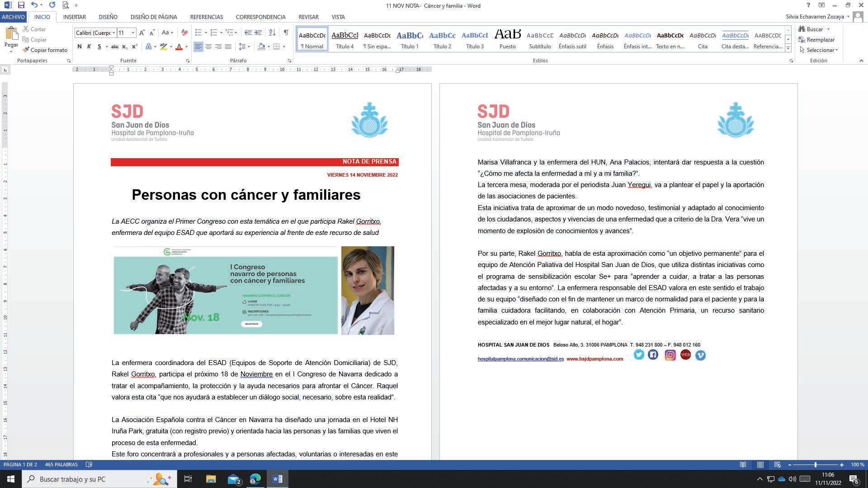The height and width of the screenshot is (488, 868).
Task: Open ARCHIVO tab
Action: click(13, 17)
